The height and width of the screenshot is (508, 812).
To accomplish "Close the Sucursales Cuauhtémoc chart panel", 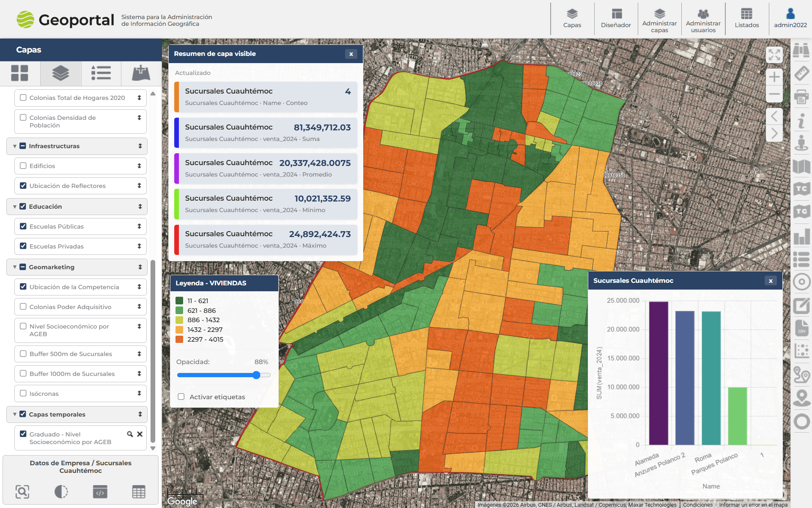I will coord(771,281).
